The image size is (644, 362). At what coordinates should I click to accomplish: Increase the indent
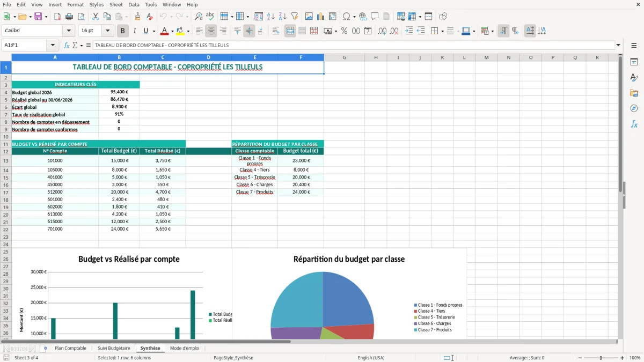[409, 31]
